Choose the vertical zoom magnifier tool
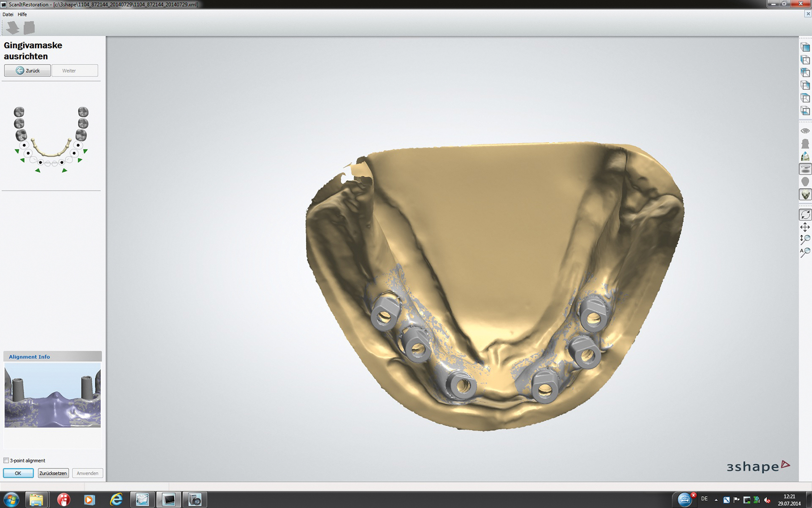Screen dimensions: 812x508 [x=805, y=239]
